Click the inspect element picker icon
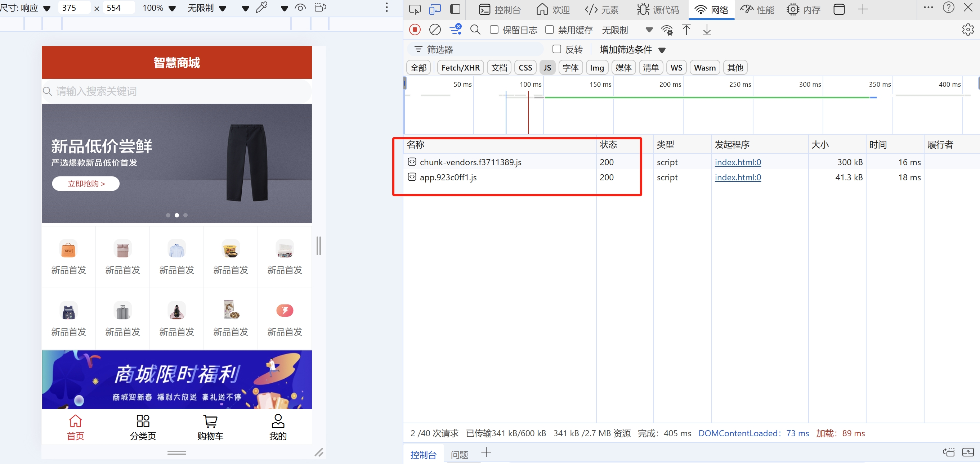 pos(415,9)
